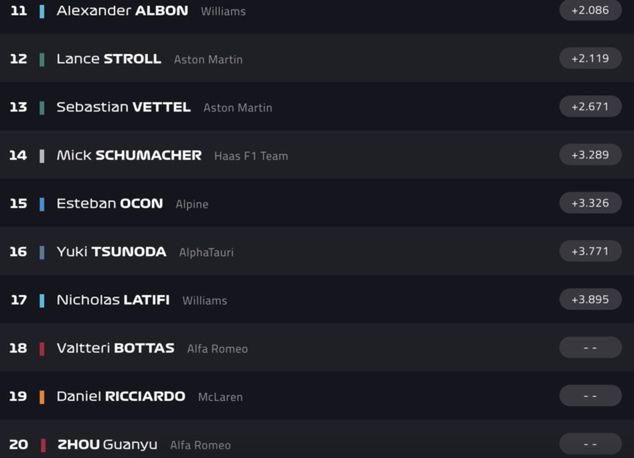Click the position 17 number

[18, 300]
